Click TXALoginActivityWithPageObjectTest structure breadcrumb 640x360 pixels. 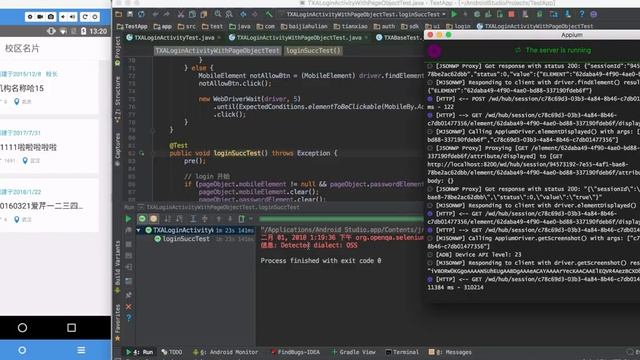(x=217, y=51)
